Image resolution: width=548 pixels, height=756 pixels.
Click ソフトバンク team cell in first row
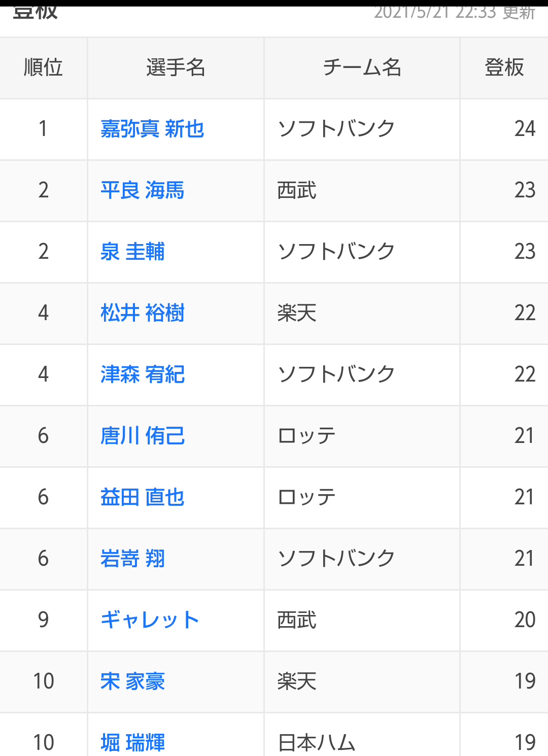336,129
